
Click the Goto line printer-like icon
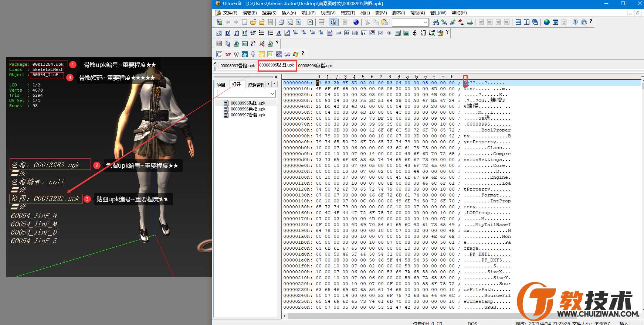(x=470, y=23)
